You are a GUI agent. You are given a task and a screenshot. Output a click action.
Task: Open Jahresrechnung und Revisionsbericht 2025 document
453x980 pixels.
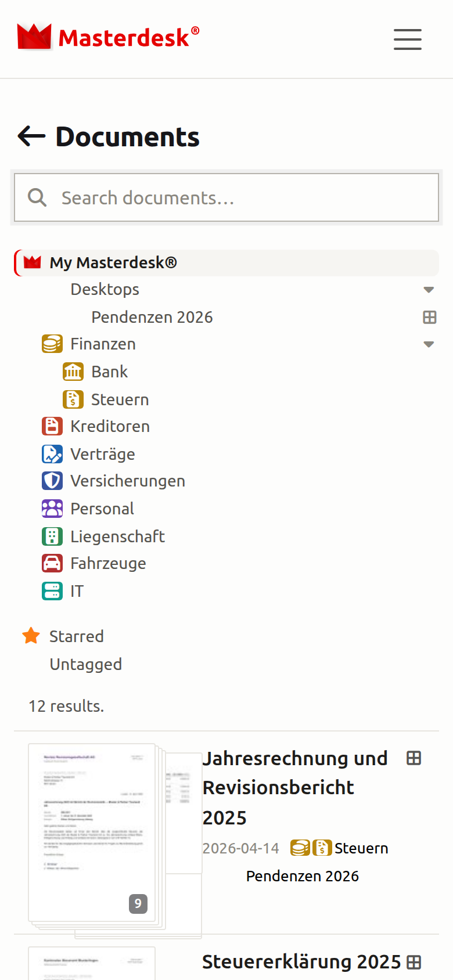click(x=295, y=788)
